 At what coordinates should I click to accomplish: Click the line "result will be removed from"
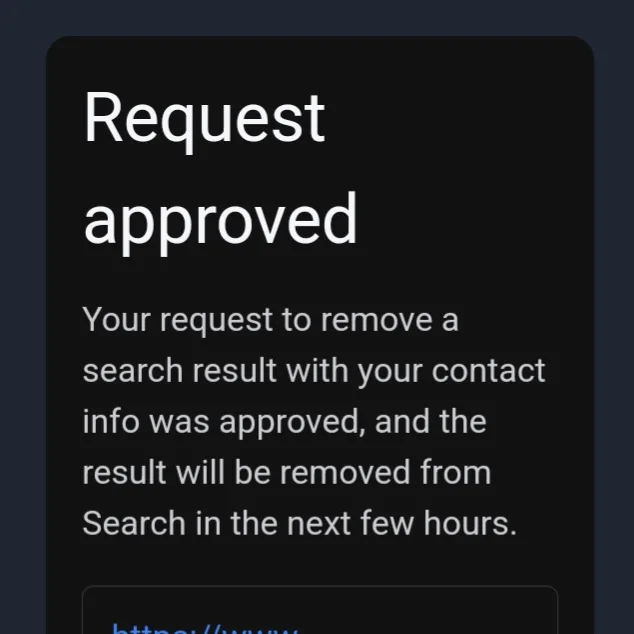click(287, 472)
